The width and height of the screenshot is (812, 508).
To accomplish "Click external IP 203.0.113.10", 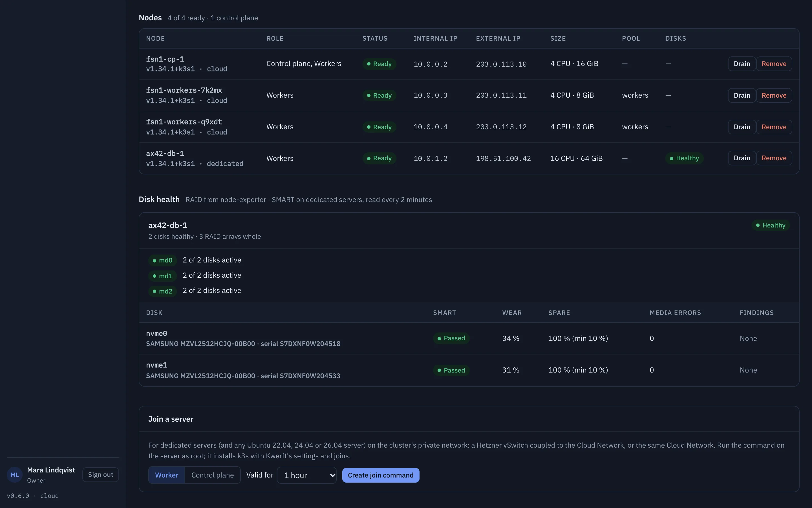I will pos(501,64).
